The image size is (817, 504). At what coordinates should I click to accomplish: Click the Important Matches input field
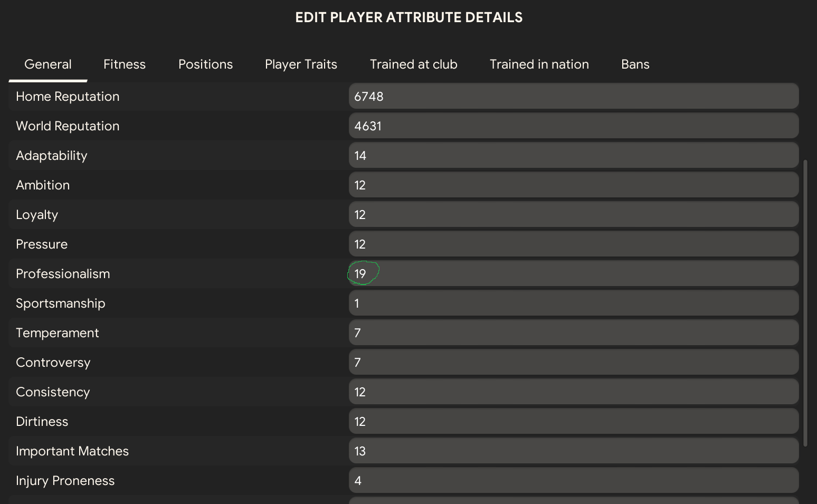pyautogui.click(x=573, y=451)
